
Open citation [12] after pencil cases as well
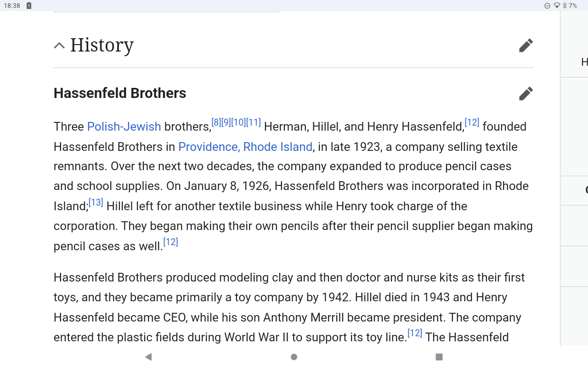click(170, 242)
